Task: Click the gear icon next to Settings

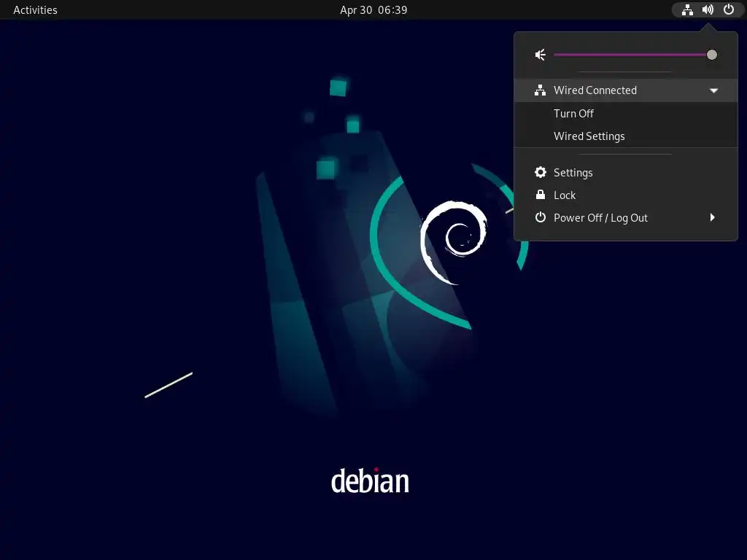Action: tap(541, 172)
